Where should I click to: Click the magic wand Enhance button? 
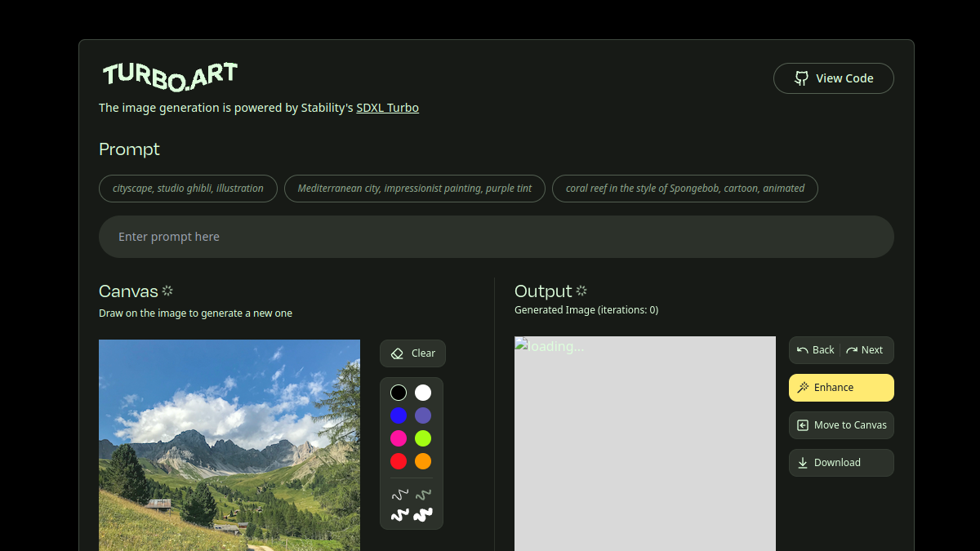[x=841, y=388]
